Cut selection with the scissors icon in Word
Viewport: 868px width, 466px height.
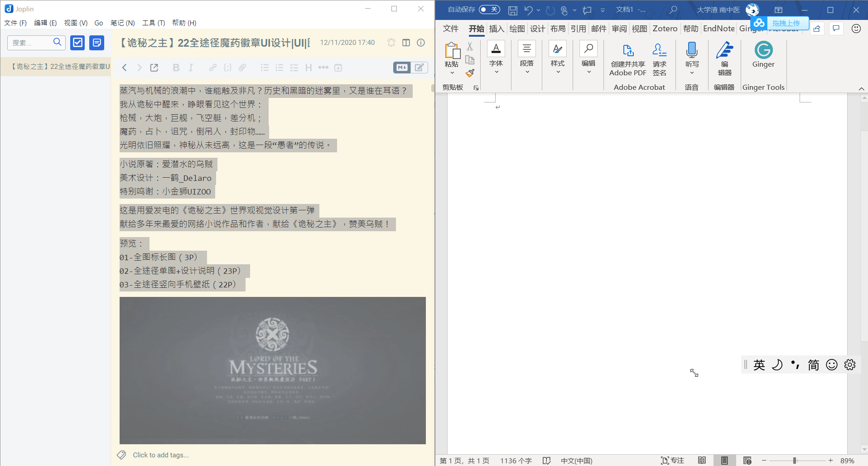pos(470,47)
